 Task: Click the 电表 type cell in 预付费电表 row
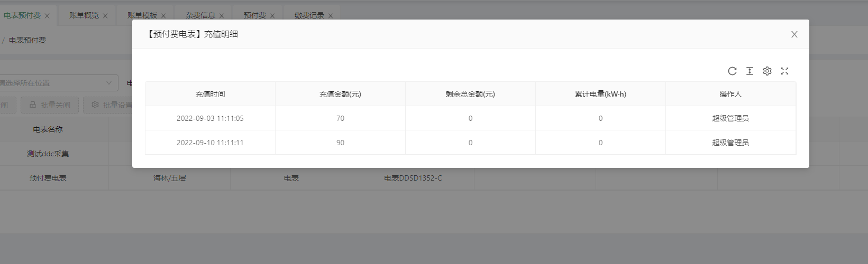[291, 178]
